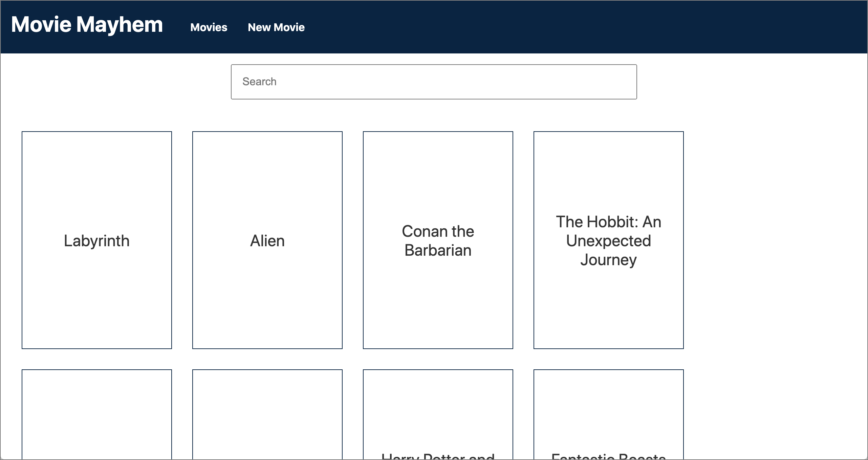Open the Fantastic Beasts movie card
Image resolution: width=868 pixels, height=460 pixels.
tap(609, 415)
